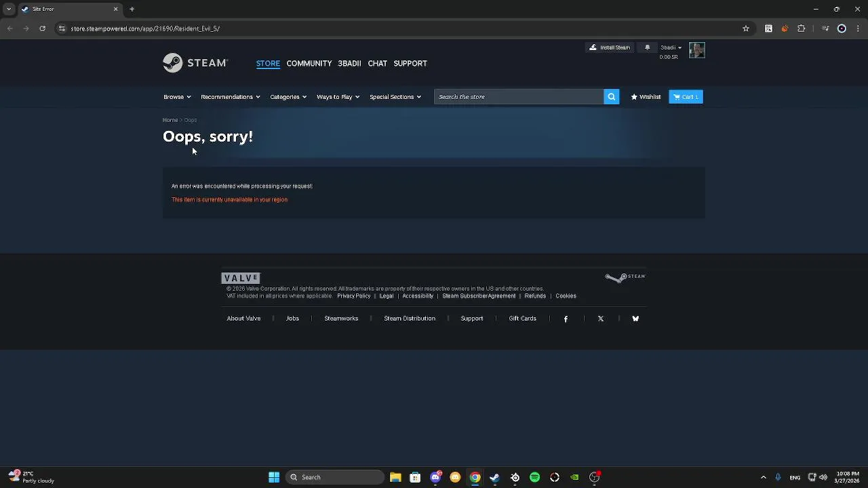Open the Wishlist button
Viewport: 868px width, 488px height.
646,97
